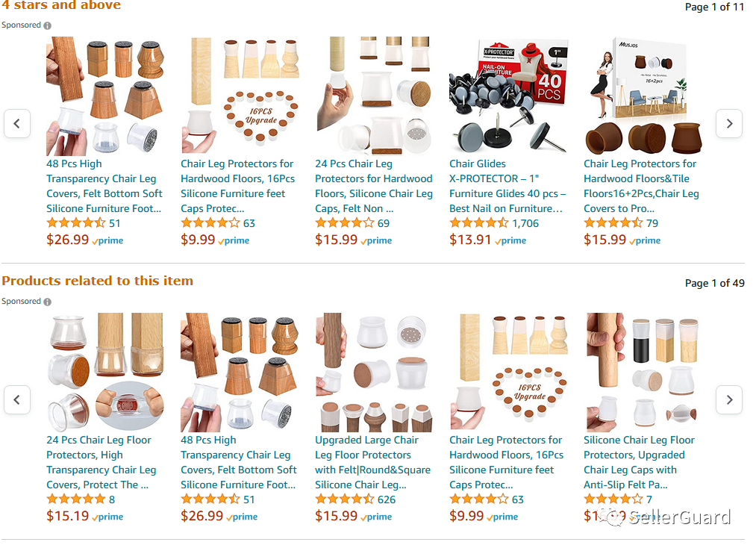Show previous related products with left arrow
Image resolution: width=756 pixels, height=548 pixels.
(17, 400)
